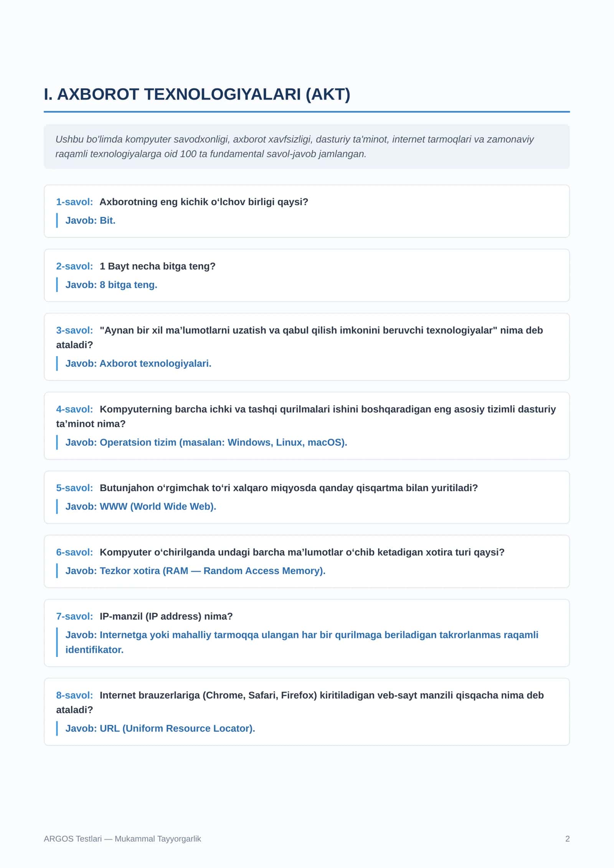Click the page number 2 in the footer
This screenshot has width=614, height=868.
tap(568, 839)
